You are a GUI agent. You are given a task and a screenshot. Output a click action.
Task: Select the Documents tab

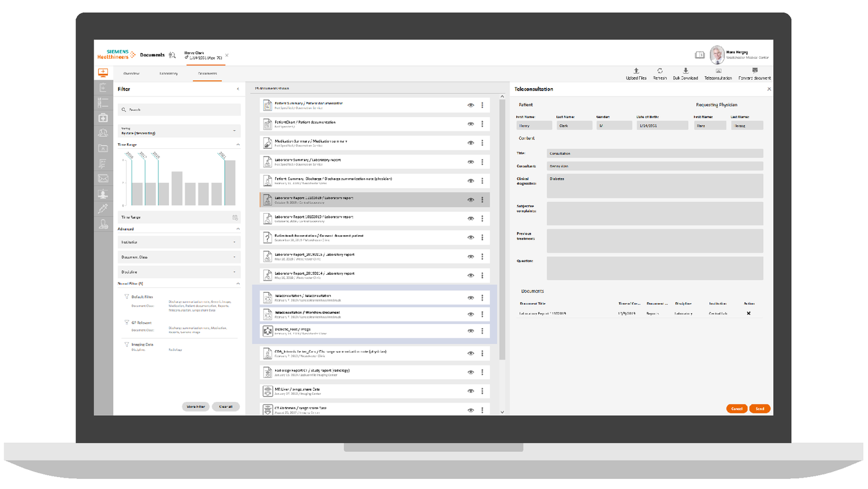pyautogui.click(x=207, y=74)
